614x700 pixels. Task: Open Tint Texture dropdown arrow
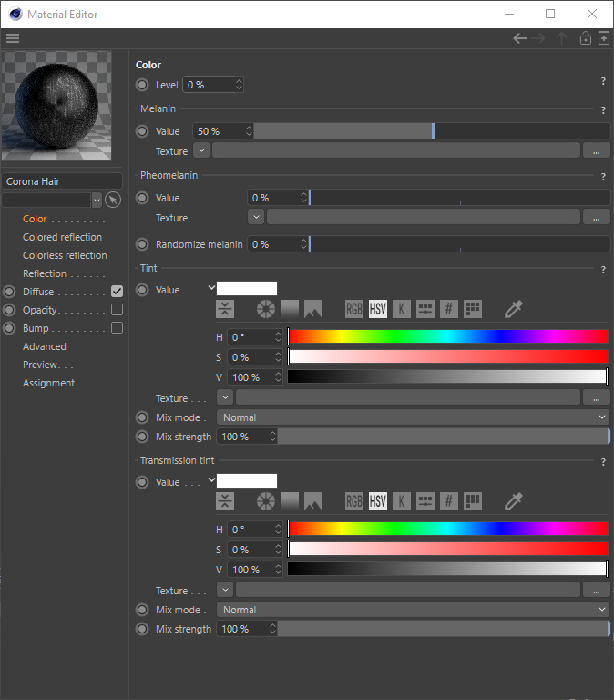click(x=225, y=397)
